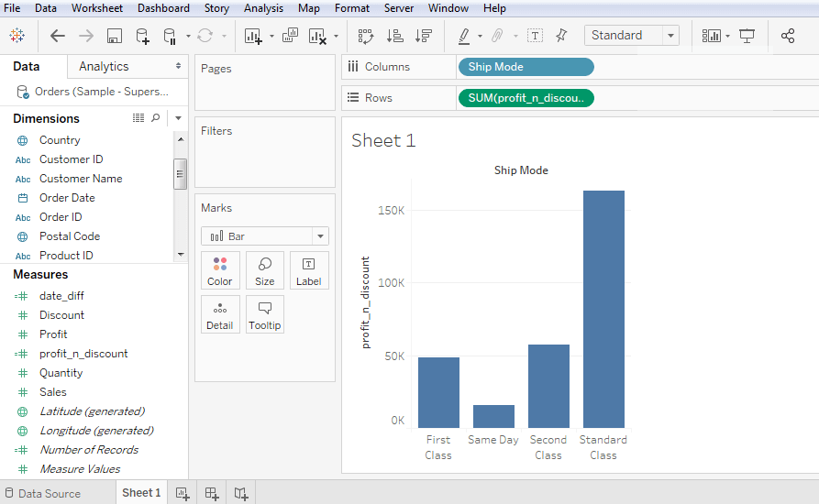Click the Pause Auto Updates icon
819x504 pixels.
pos(170,36)
